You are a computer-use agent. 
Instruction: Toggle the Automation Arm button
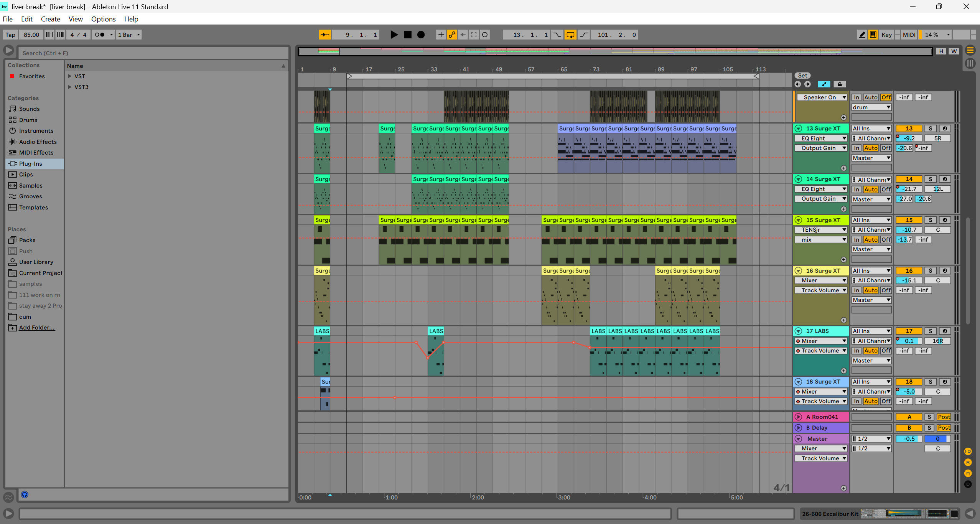[452, 35]
